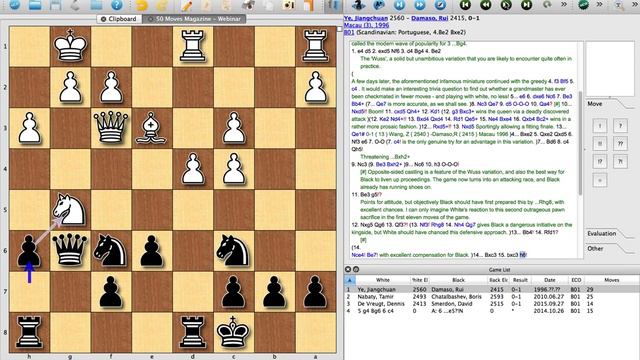Open the Other annotation tab
Viewport: 640px width, 360px height.
coord(595,248)
